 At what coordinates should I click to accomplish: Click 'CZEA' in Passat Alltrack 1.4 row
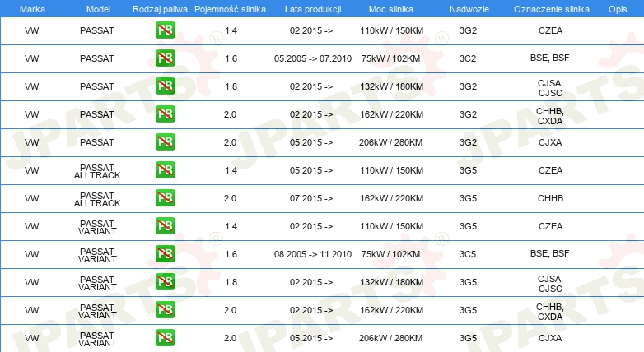click(550, 170)
